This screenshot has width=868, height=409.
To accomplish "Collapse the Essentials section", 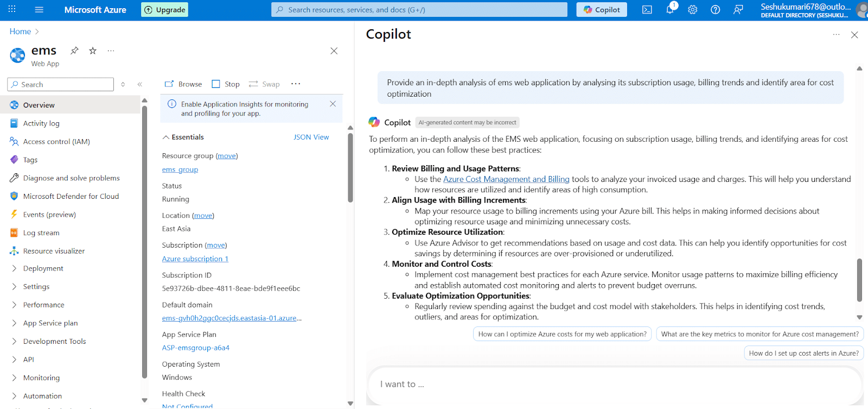I will point(183,137).
